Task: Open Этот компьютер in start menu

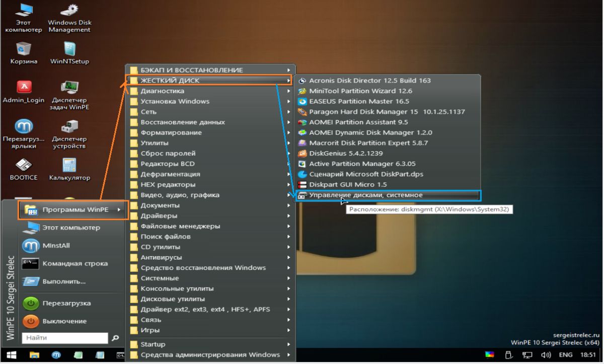Action: [x=72, y=228]
